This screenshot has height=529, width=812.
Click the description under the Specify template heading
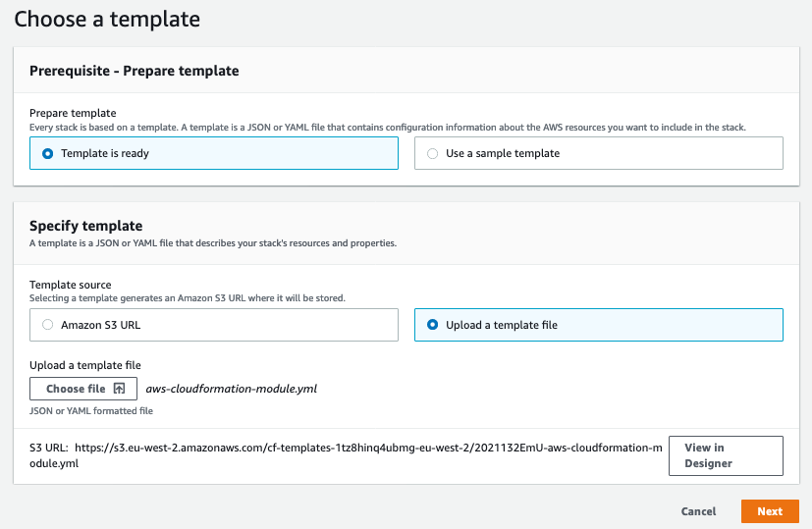(x=213, y=242)
